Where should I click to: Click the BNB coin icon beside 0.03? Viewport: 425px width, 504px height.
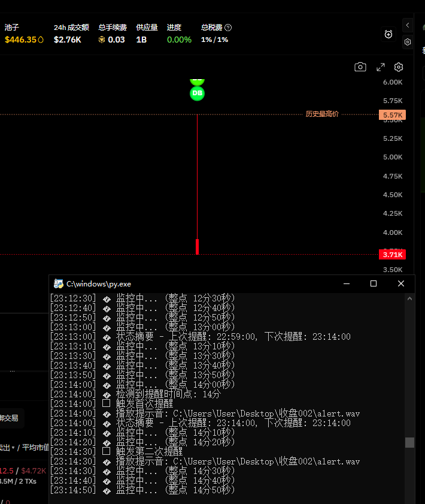tap(102, 40)
